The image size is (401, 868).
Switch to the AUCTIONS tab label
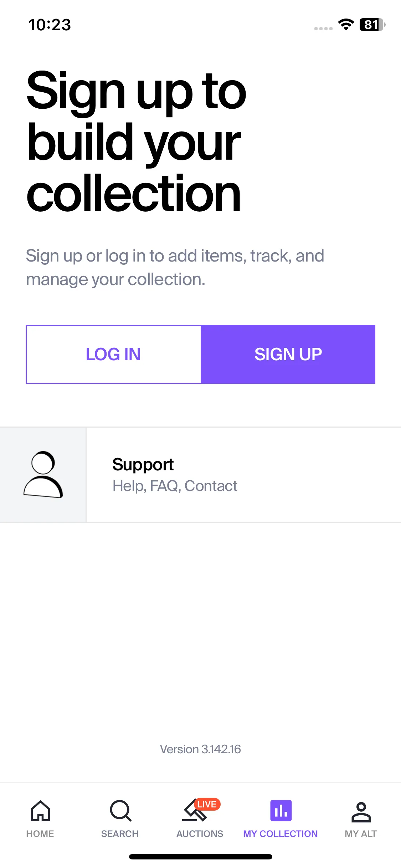point(200,834)
